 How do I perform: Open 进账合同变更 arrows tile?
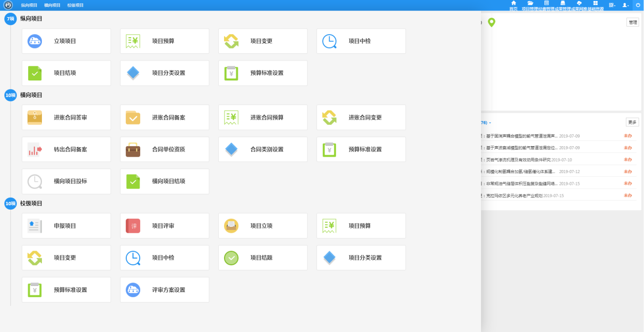(x=361, y=118)
